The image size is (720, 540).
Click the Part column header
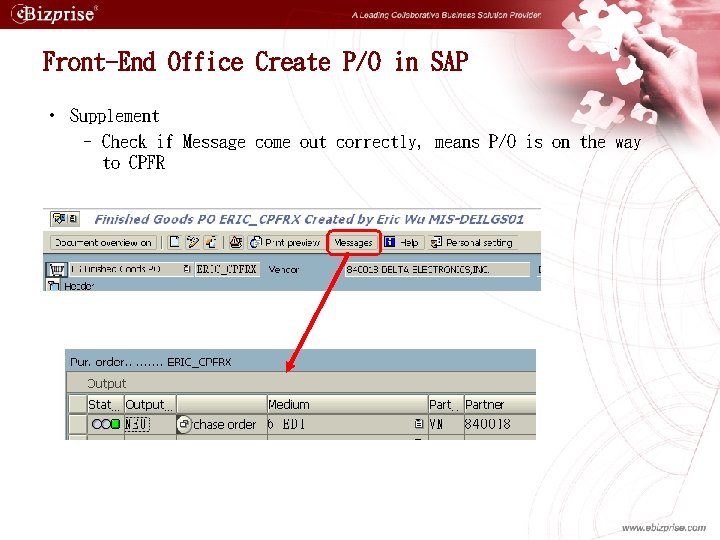tap(446, 405)
